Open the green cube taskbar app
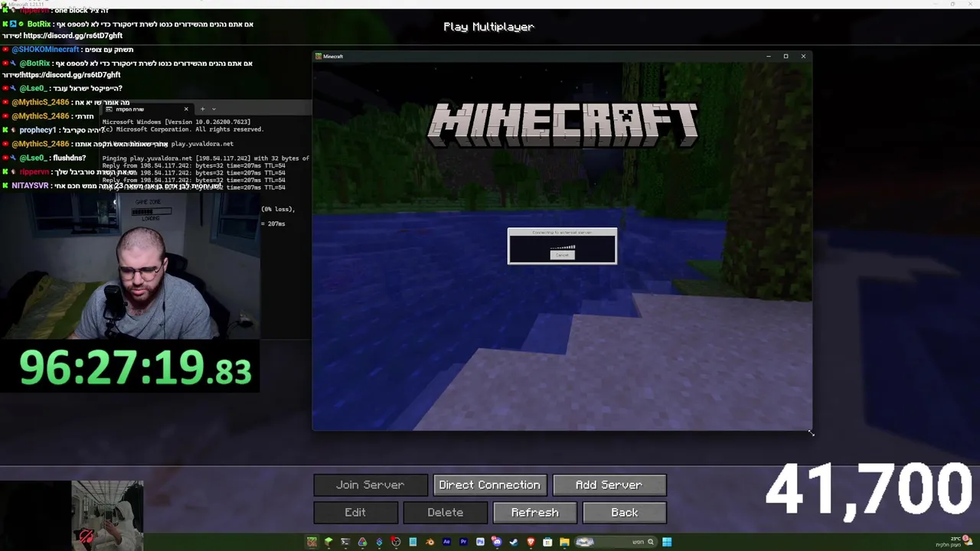 tap(328, 542)
